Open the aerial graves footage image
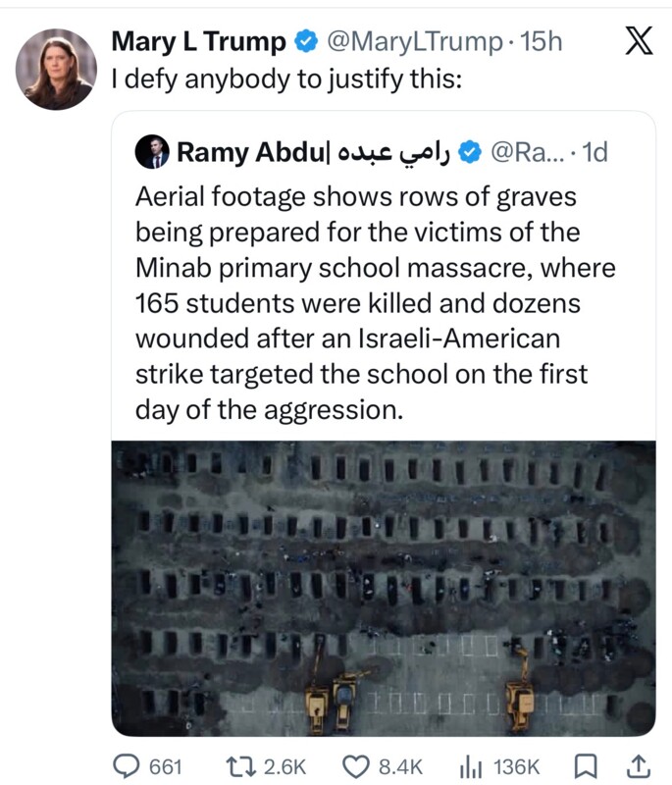The image size is (672, 785). click(383, 587)
